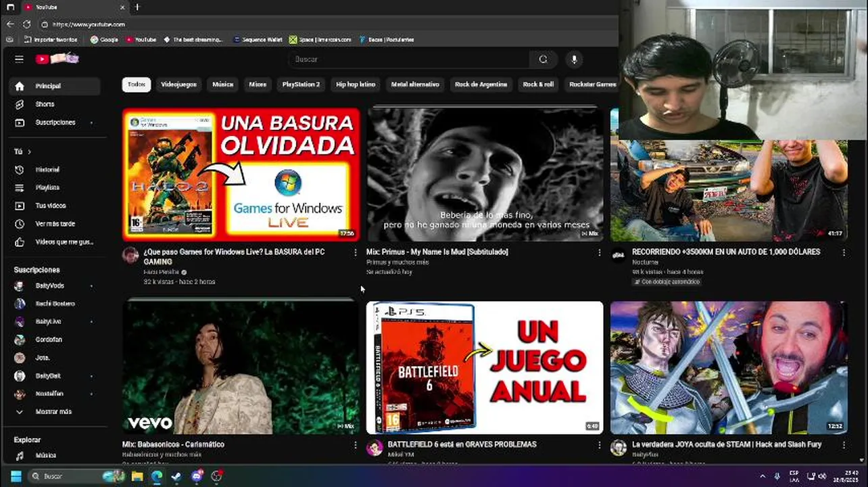Go back with the browser back arrow
Viewport: 868px width, 487px height.
(10, 24)
